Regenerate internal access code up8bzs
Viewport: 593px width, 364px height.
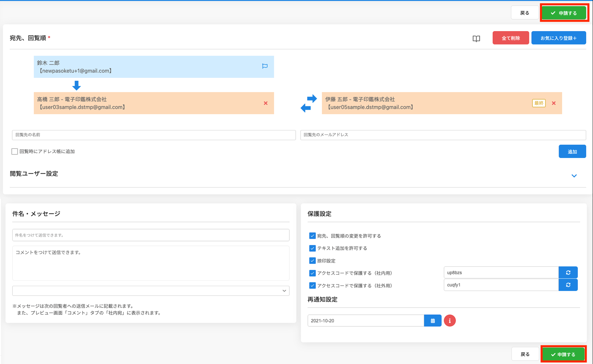[568, 273]
